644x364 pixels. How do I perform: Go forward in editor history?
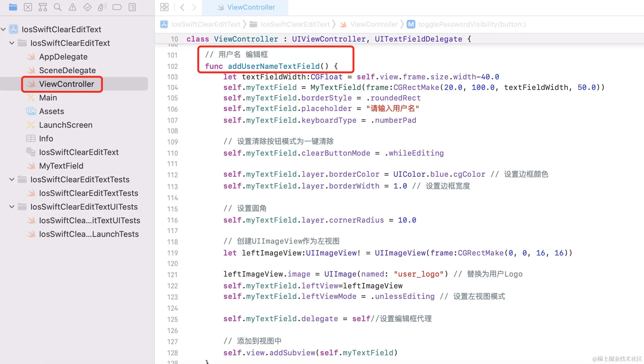[x=194, y=7]
